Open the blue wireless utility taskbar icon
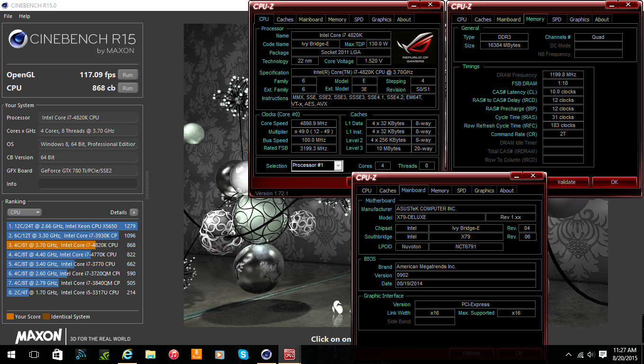This screenshot has height=364, width=644. click(80, 355)
